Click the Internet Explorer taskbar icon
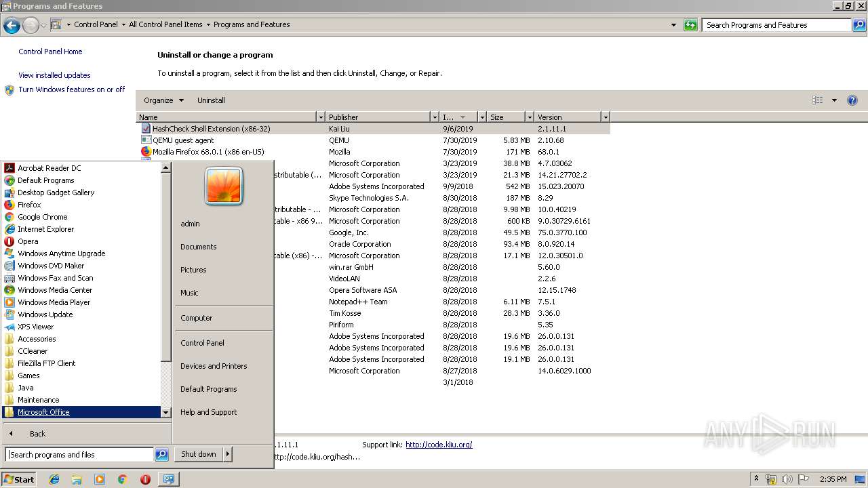 point(54,479)
